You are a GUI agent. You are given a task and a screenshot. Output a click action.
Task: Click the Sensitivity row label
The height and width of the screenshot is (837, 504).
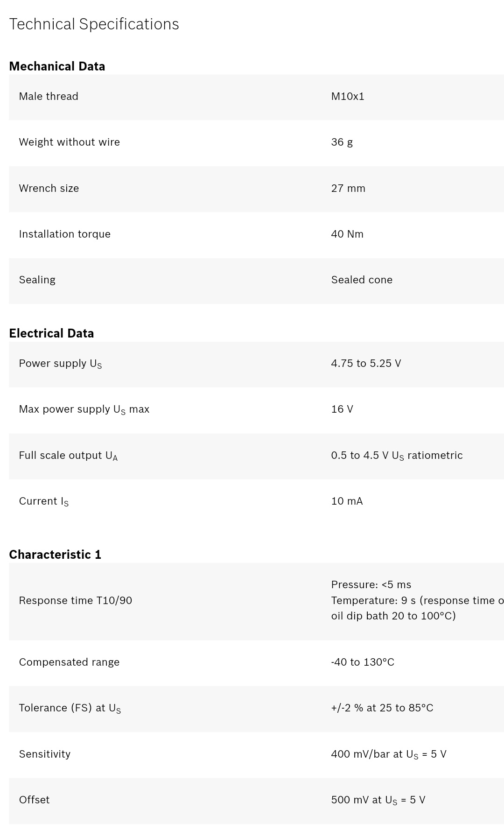tap(44, 754)
